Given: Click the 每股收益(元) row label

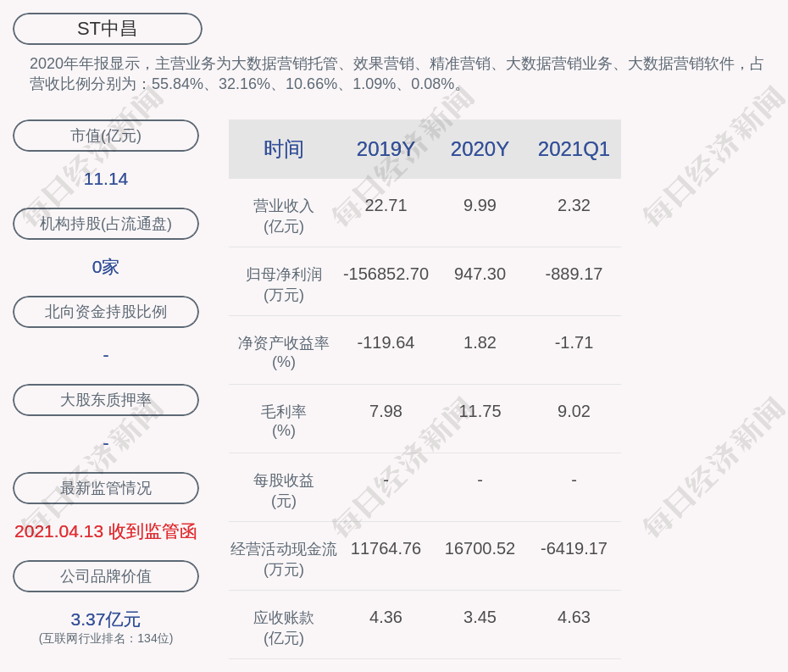Looking at the screenshot, I should click(284, 491).
